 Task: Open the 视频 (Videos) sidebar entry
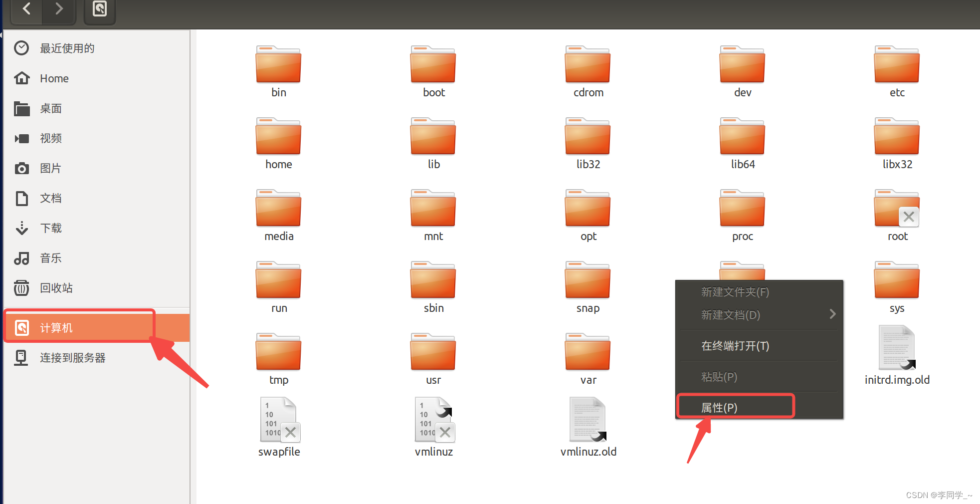50,138
